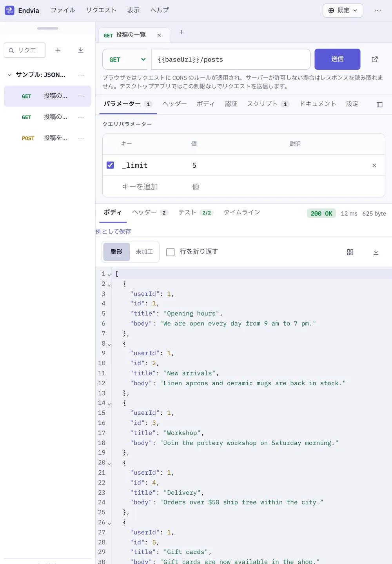392x564 pixels.
Task: Collapse JSON object at line 8
Action: [109, 344]
